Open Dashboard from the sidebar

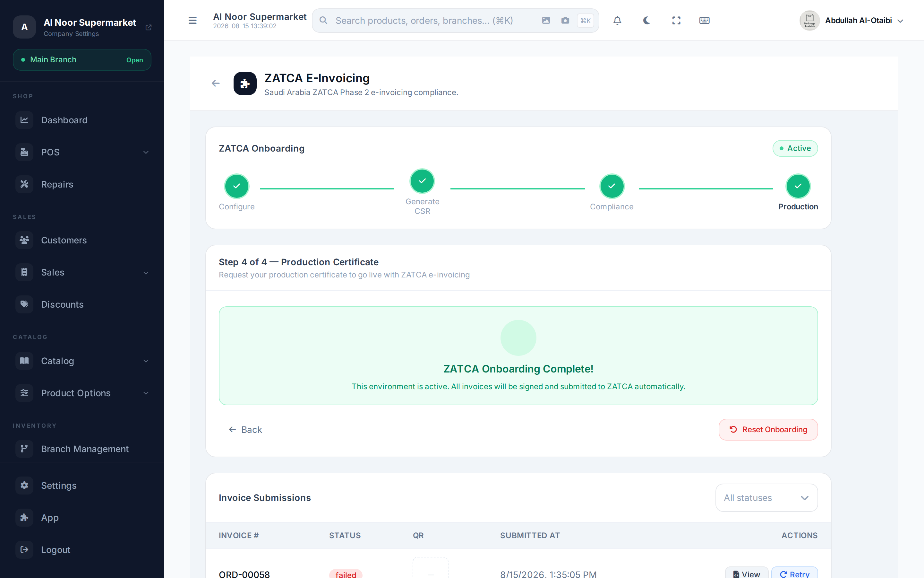click(x=82, y=120)
